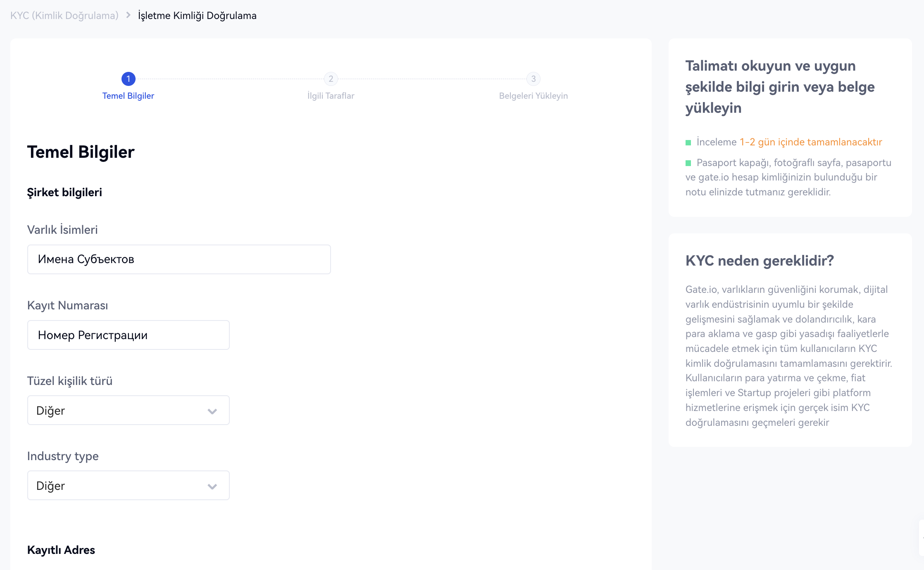
Task: Select the İlgili Taraflar step label
Action: point(331,96)
